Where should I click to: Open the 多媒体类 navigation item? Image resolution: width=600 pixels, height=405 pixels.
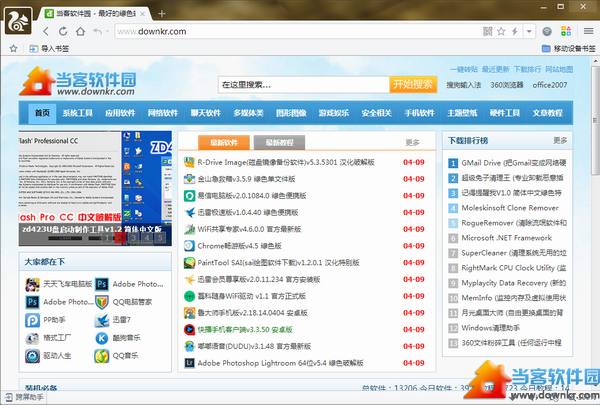248,113
